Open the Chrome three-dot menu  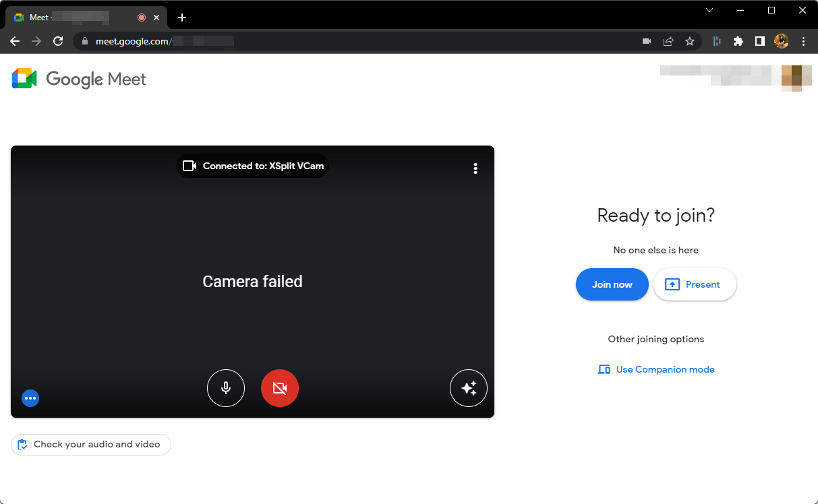coord(803,41)
